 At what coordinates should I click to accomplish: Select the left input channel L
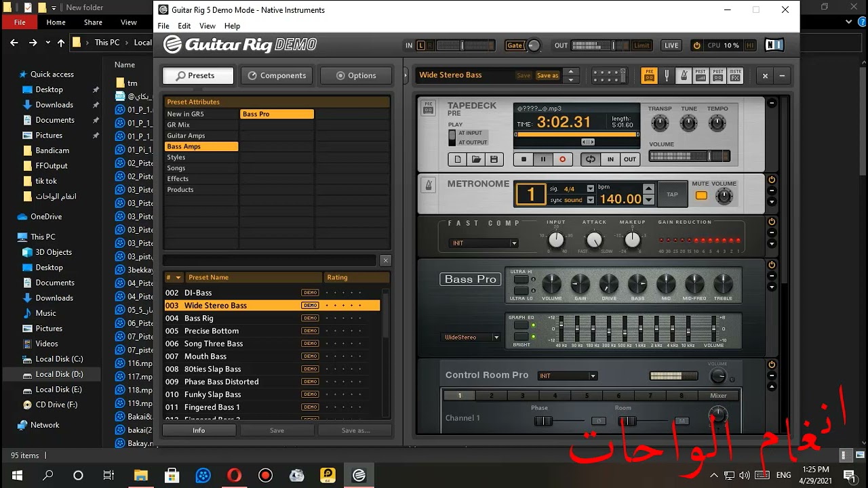click(421, 45)
